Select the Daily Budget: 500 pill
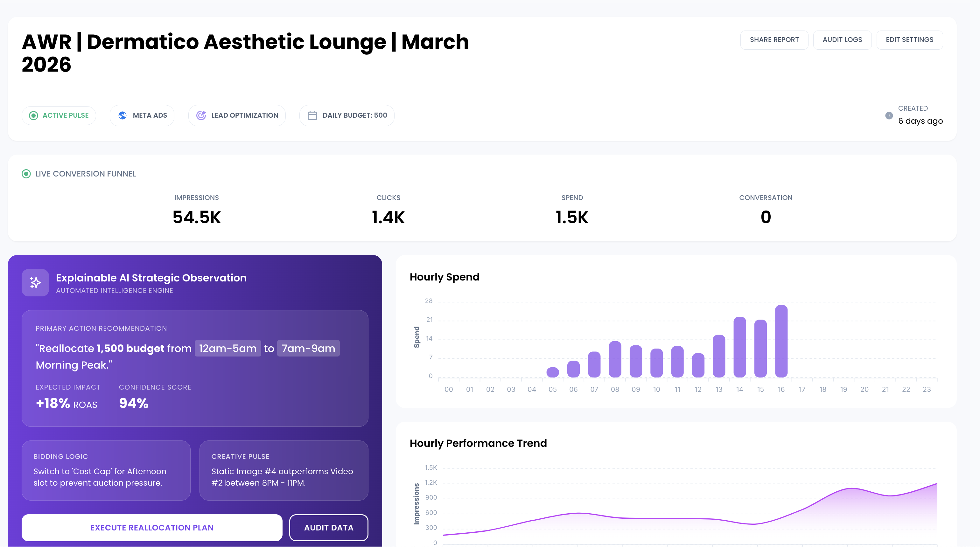 tap(347, 115)
